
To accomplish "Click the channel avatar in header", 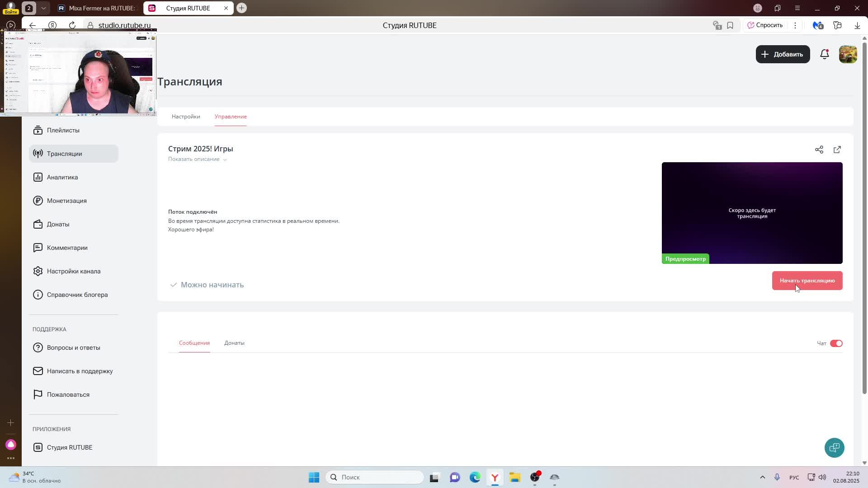I will (848, 54).
